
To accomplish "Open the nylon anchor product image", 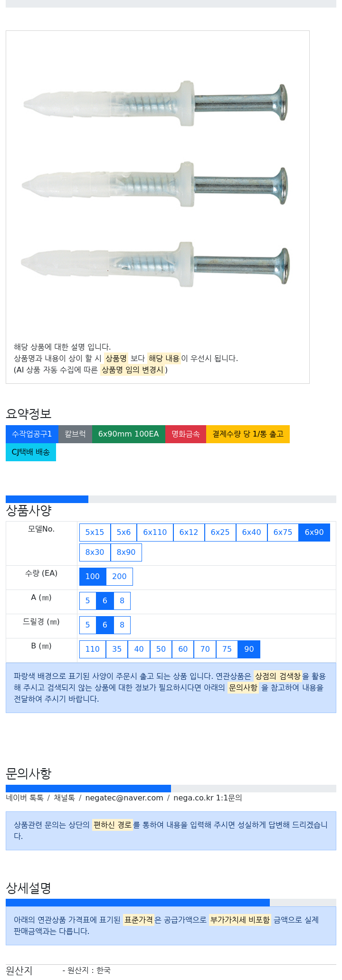I will 157,185.
